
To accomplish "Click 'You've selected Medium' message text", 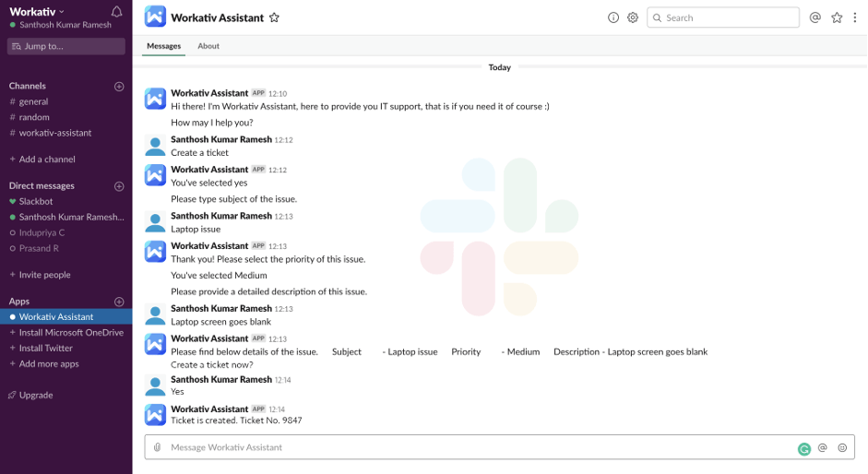I will 219,275.
